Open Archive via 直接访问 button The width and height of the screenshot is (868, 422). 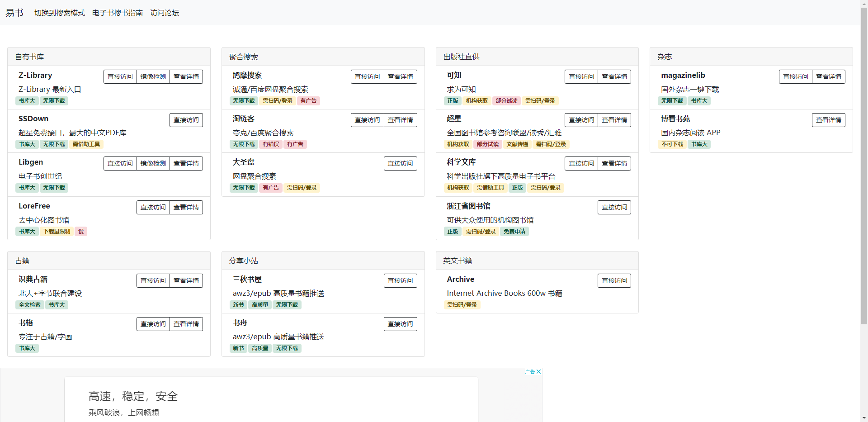614,280
